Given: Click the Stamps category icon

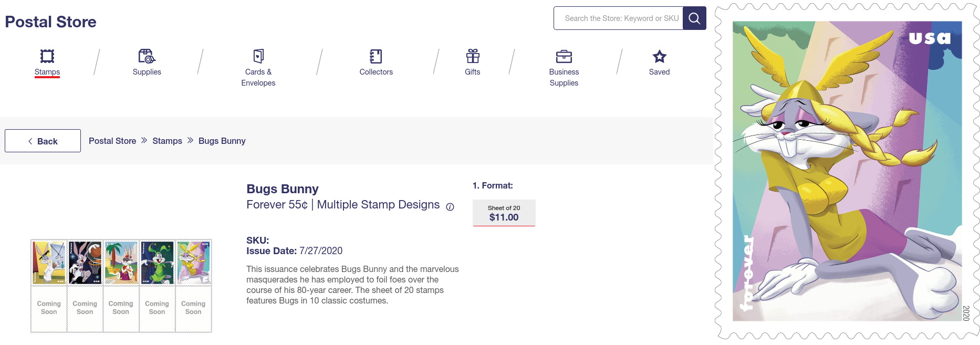Looking at the screenshot, I should coord(47,56).
